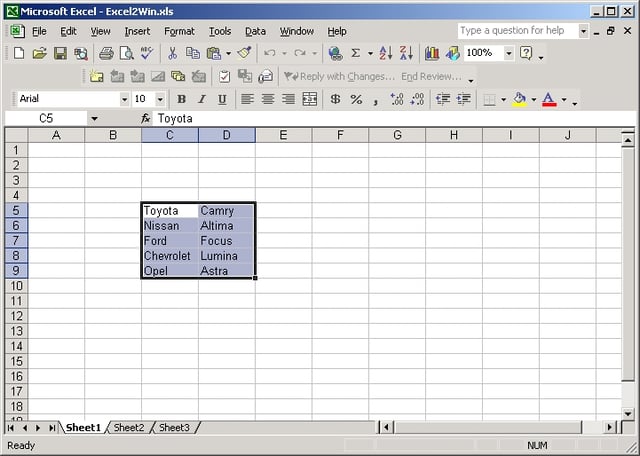The width and height of the screenshot is (640, 456).
Task: Sort selection ascending A to Z
Action: click(x=386, y=53)
